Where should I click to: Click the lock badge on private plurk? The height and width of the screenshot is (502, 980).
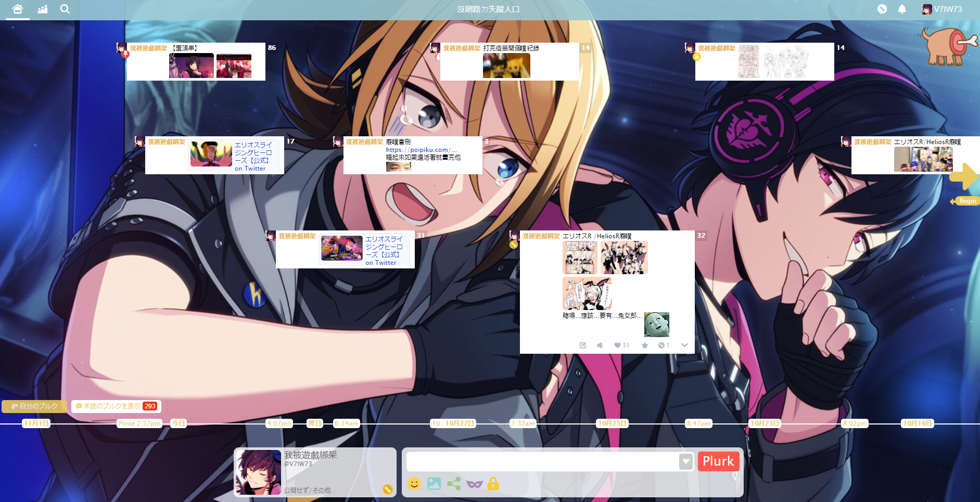coord(696,57)
